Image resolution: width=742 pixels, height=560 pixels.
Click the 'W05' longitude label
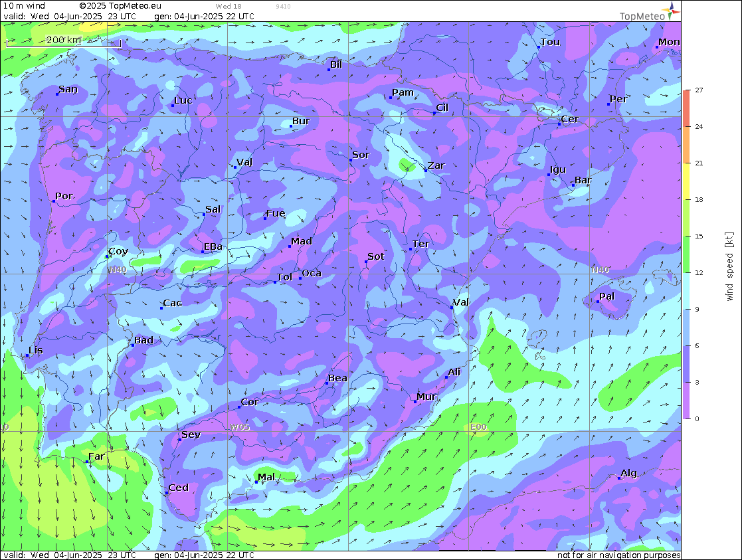coord(240,427)
